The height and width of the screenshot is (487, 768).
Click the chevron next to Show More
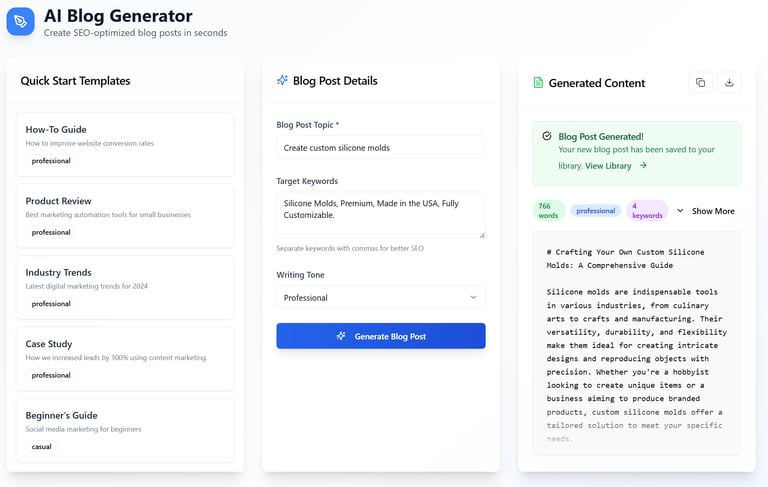(680, 211)
